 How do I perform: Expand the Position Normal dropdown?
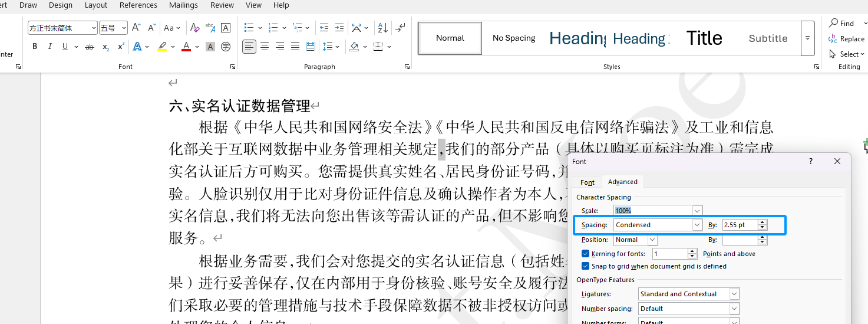pyautogui.click(x=652, y=240)
